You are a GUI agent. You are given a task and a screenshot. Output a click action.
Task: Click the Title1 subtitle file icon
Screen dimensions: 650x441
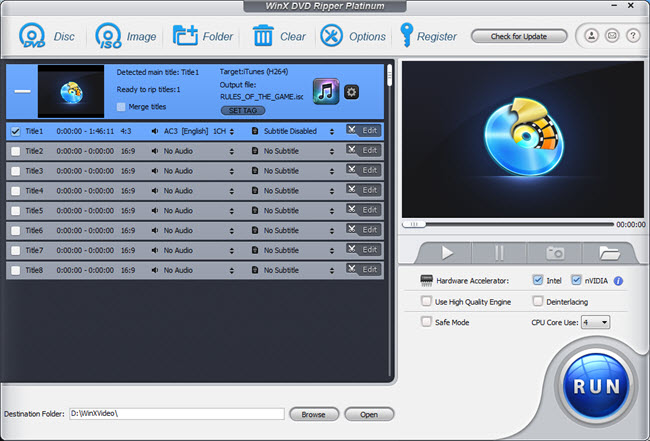click(x=255, y=131)
